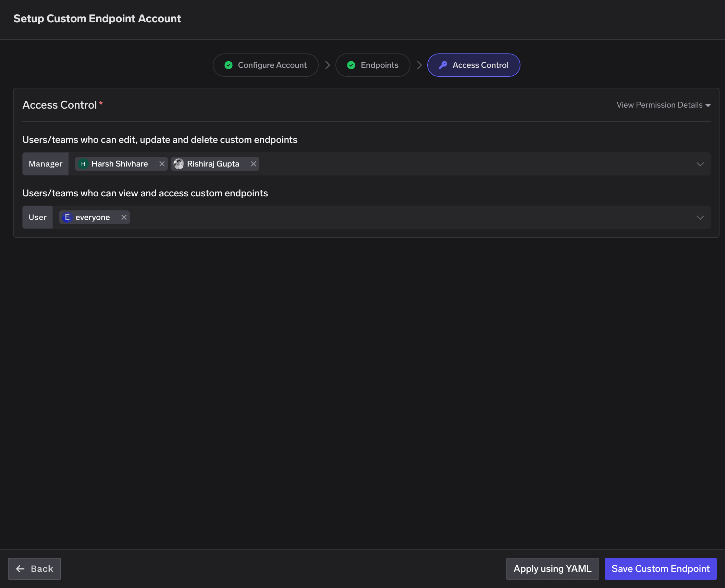Go Back to previous step
This screenshot has height=588, width=725.
point(34,569)
